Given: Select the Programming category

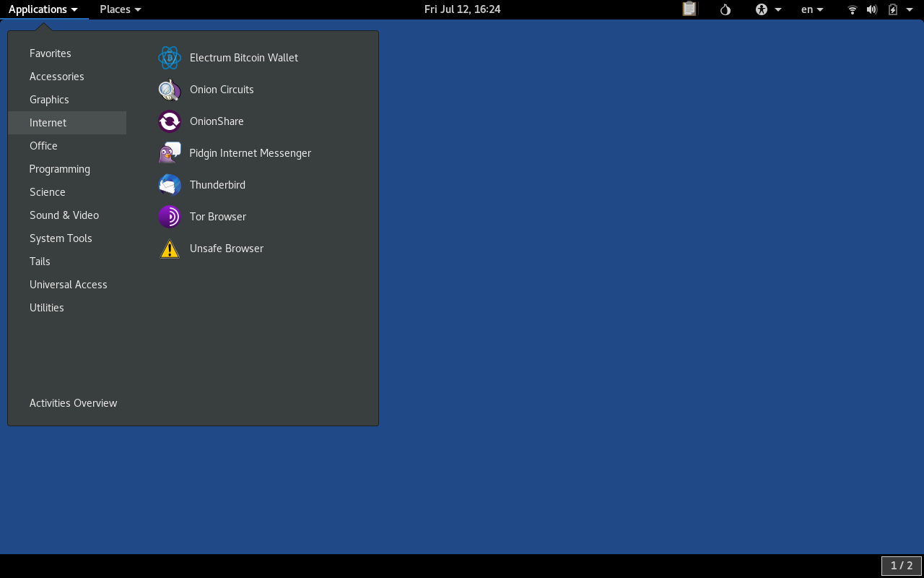Looking at the screenshot, I should (x=67, y=169).
